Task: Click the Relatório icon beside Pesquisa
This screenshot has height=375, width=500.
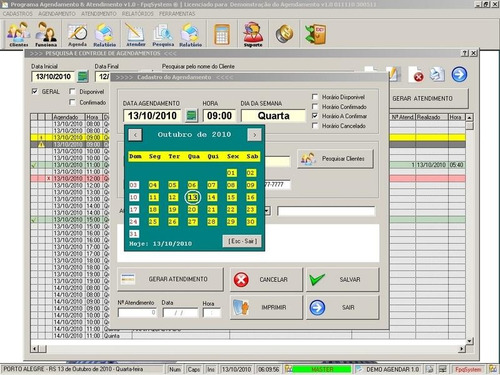Action: coord(190,34)
